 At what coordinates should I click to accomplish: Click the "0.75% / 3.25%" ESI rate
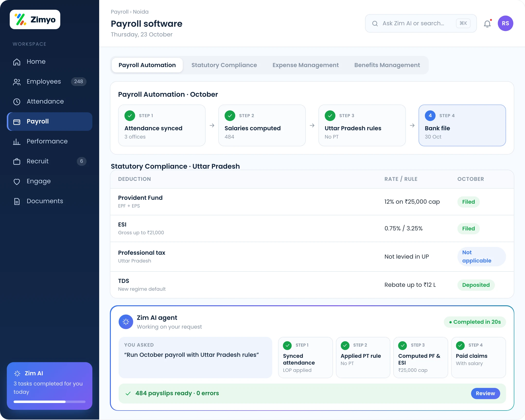click(403, 229)
